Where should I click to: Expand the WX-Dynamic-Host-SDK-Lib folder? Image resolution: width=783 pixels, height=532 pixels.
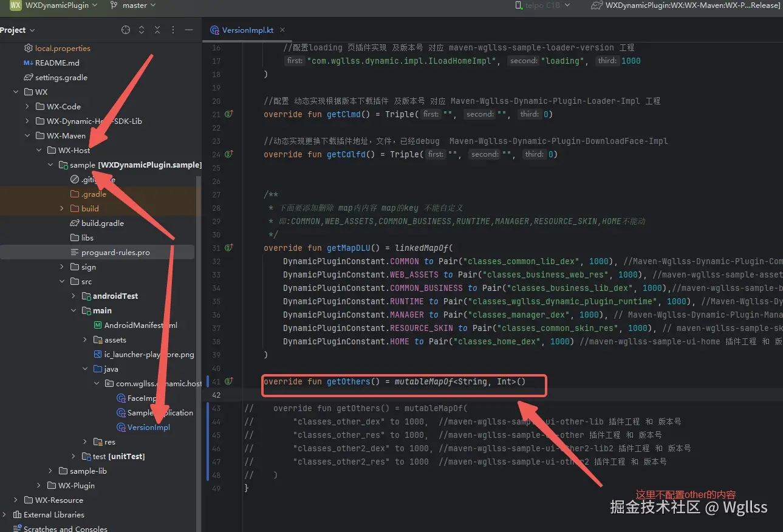pyautogui.click(x=27, y=121)
